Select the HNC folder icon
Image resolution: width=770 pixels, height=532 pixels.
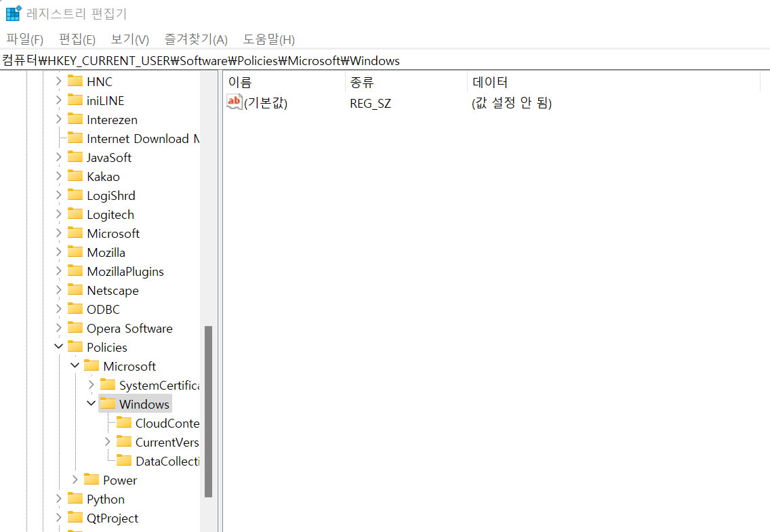[75, 81]
